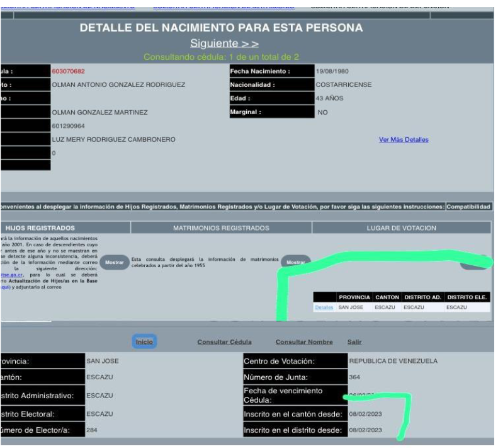Viewport: 498px width, 448px height.
Task: Click Mostrar under Hijos Registrados
Action: point(115,262)
